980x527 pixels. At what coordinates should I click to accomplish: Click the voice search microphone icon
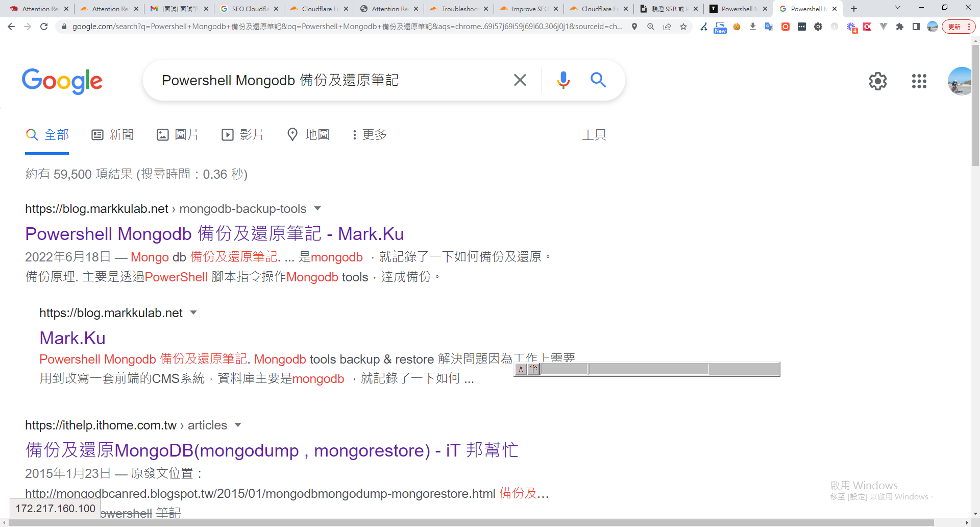563,80
